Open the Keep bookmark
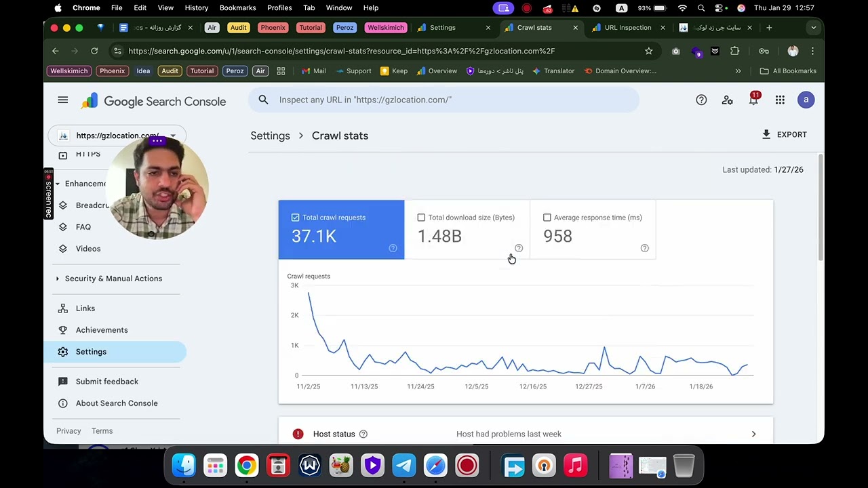Image resolution: width=868 pixels, height=488 pixels. click(x=394, y=71)
